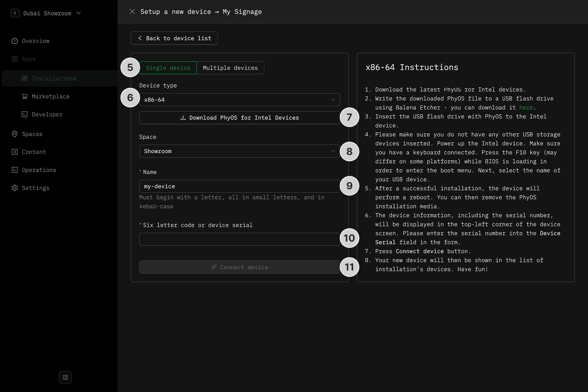This screenshot has height=392, width=588.
Task: Click the Developer terminal icon
Action: click(24, 114)
